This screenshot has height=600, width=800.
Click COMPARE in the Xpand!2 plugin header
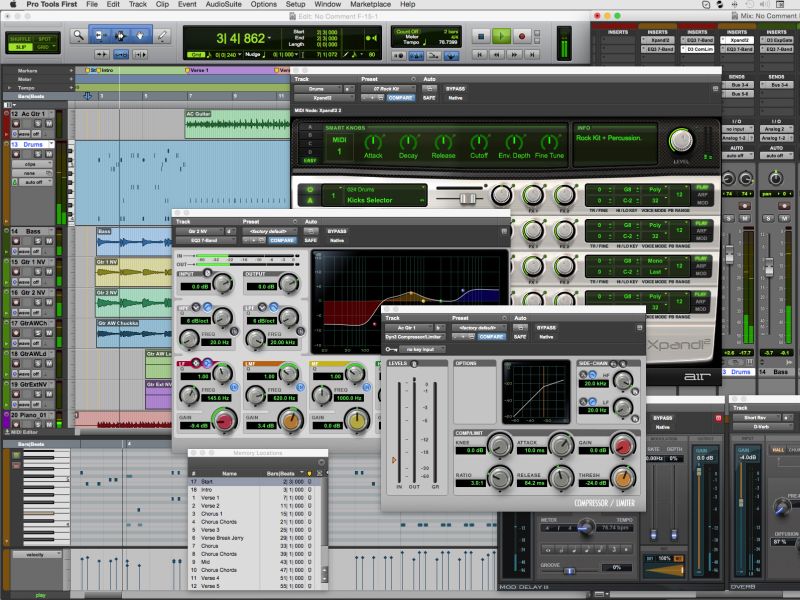[401, 97]
